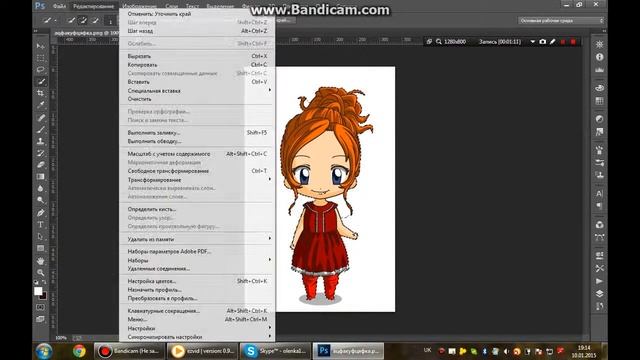Click the document title tab
The width and height of the screenshot is (640, 360).
click(x=86, y=33)
